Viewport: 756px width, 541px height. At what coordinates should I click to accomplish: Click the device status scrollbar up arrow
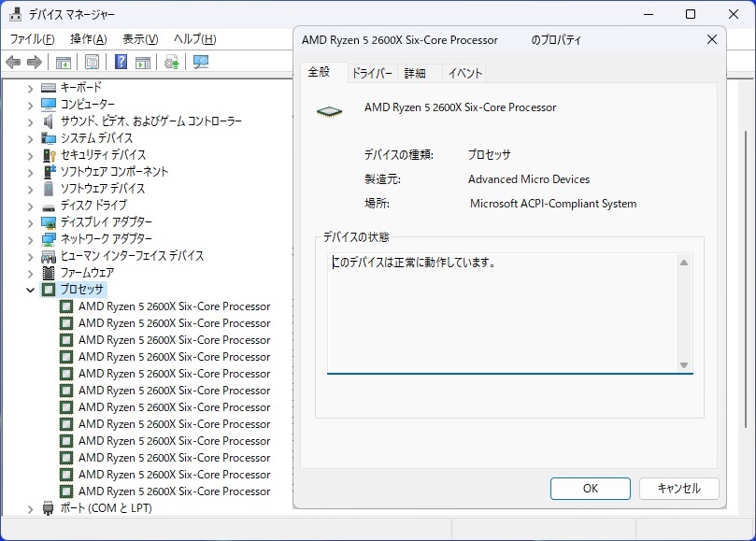click(684, 263)
